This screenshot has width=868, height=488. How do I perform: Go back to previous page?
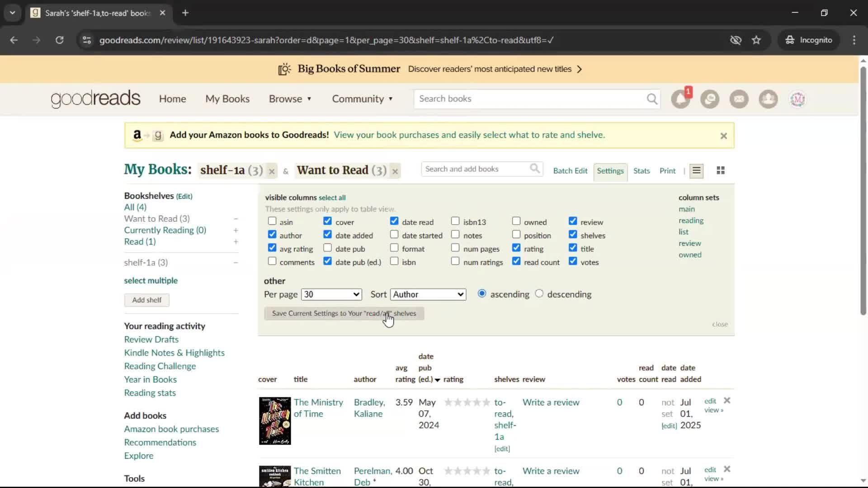[x=14, y=40]
